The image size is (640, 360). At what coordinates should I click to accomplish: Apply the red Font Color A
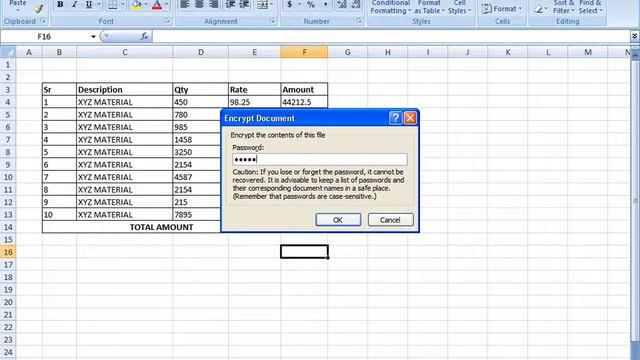[157, 4]
